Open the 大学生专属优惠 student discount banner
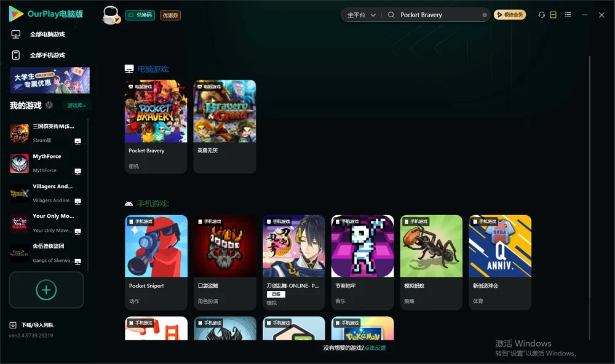This screenshot has width=615, height=364. (50, 81)
